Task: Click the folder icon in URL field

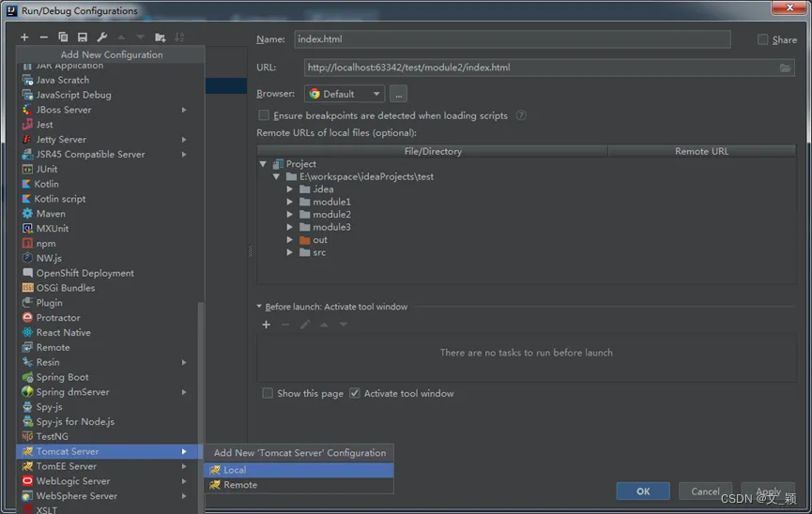Action: pos(785,68)
